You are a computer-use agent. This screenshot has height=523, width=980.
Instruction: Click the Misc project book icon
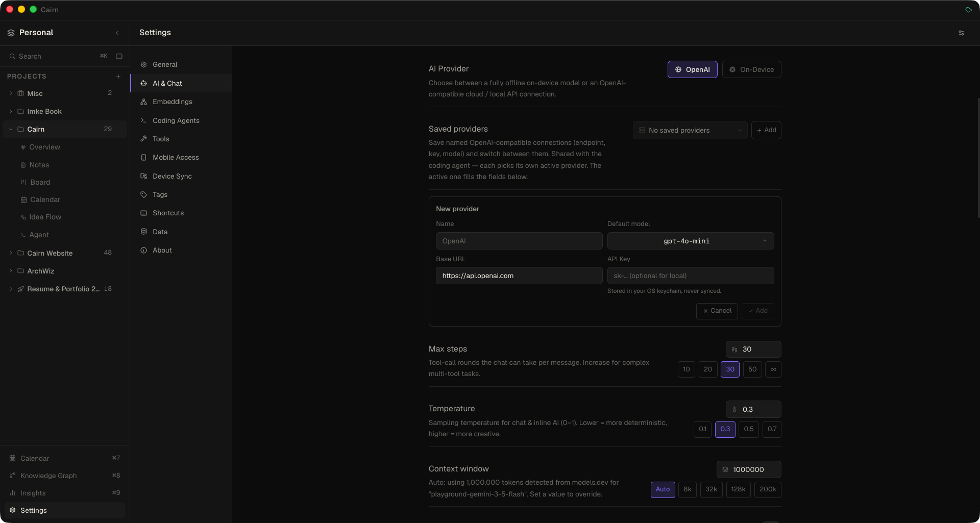(x=21, y=93)
